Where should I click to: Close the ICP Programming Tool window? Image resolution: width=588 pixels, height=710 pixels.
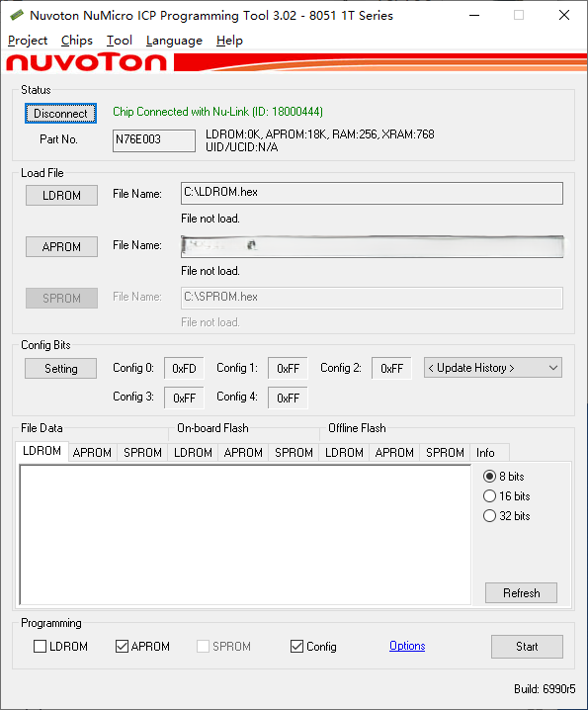(x=564, y=15)
